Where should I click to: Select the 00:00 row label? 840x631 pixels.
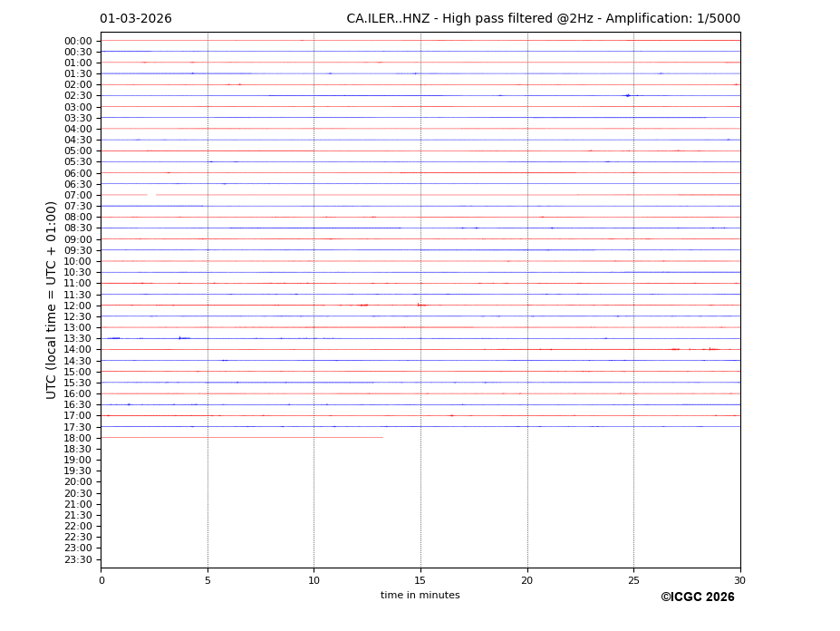[x=77, y=41]
